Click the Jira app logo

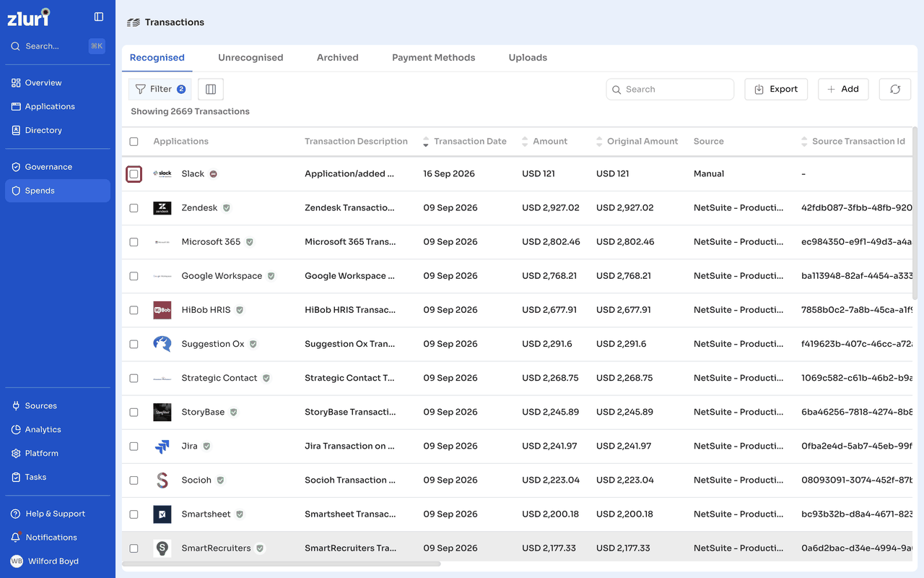(162, 447)
